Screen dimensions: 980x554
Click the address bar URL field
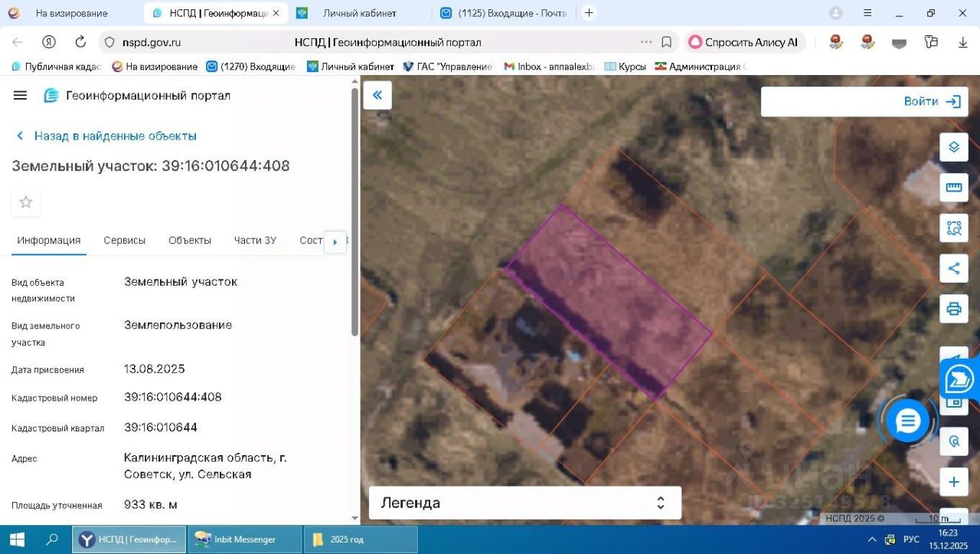point(387,42)
